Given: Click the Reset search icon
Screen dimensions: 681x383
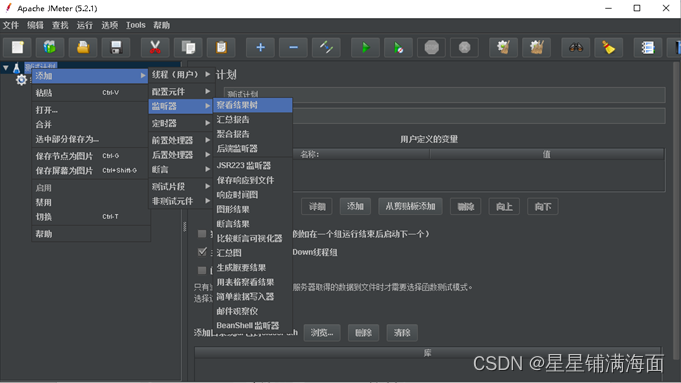Looking at the screenshot, I should pyautogui.click(x=608, y=47).
